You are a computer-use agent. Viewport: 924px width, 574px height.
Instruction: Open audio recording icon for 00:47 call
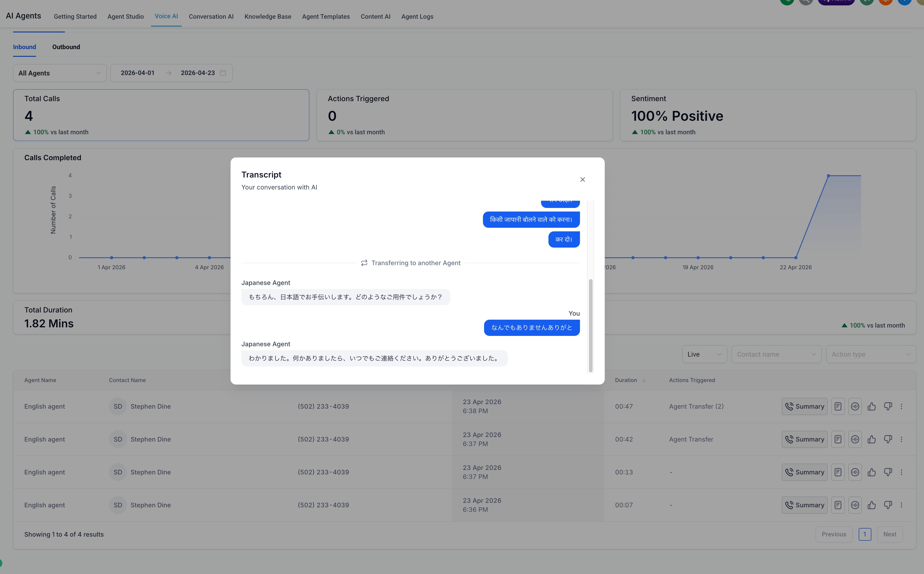tap(855, 406)
